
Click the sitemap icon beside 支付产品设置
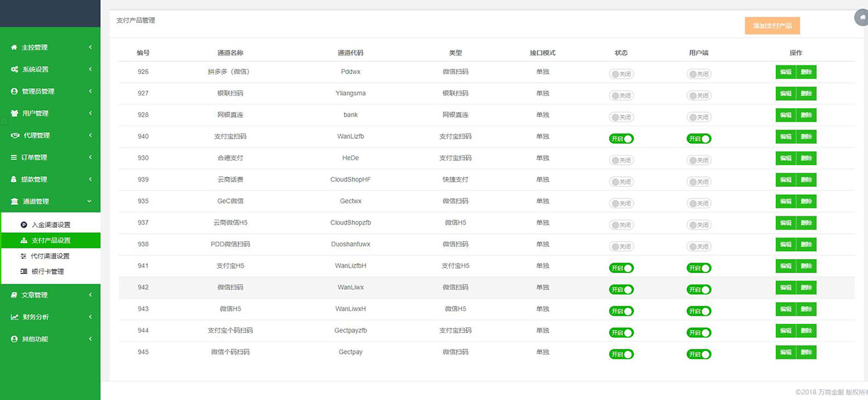point(24,240)
